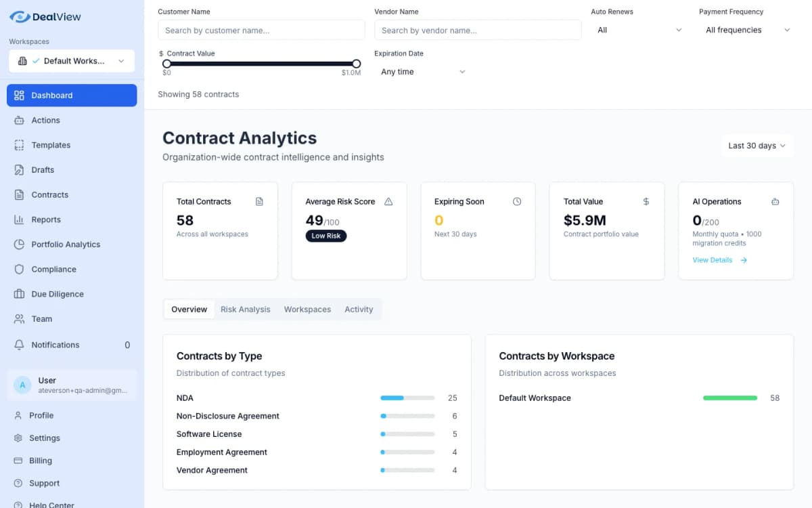Click the Expiring Soon clock icon
Image resolution: width=812 pixels, height=508 pixels.
click(x=516, y=201)
